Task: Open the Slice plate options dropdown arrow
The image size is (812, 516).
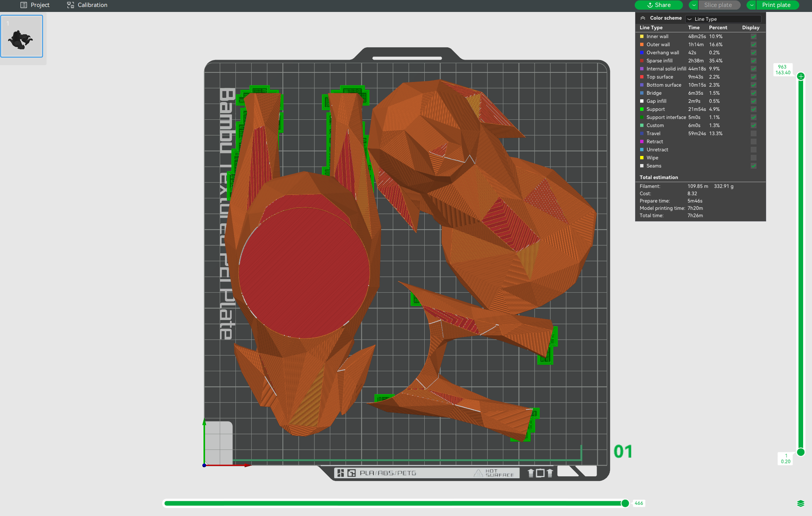Action: 694,5
